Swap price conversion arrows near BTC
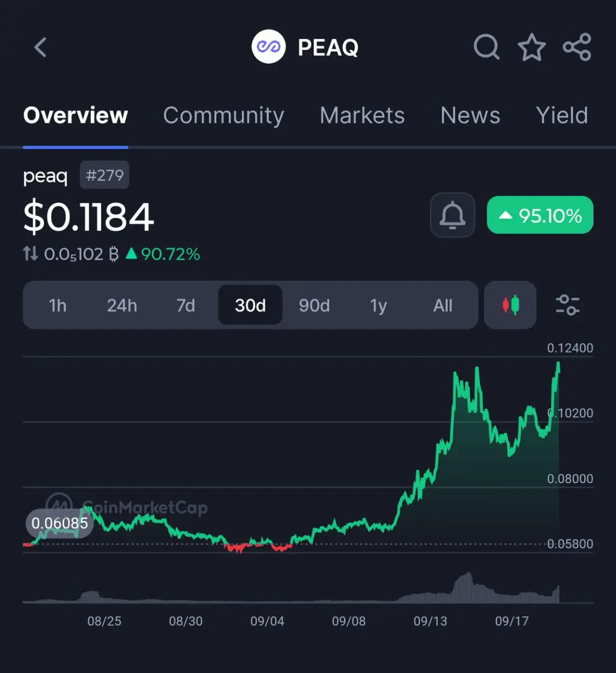This screenshot has width=616, height=673. (30, 254)
